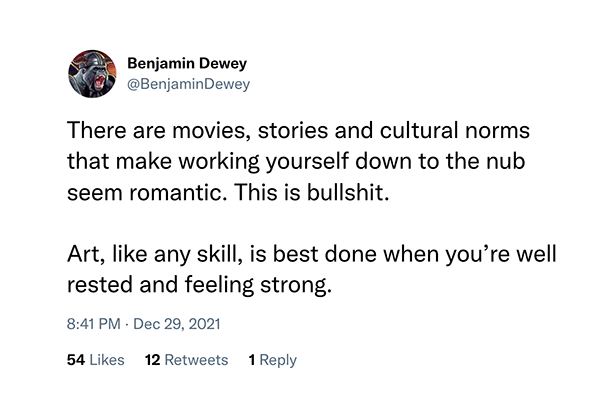Click the 8:41 PM timestamp
Viewport: 590px width, 393px height.
pyautogui.click(x=94, y=324)
